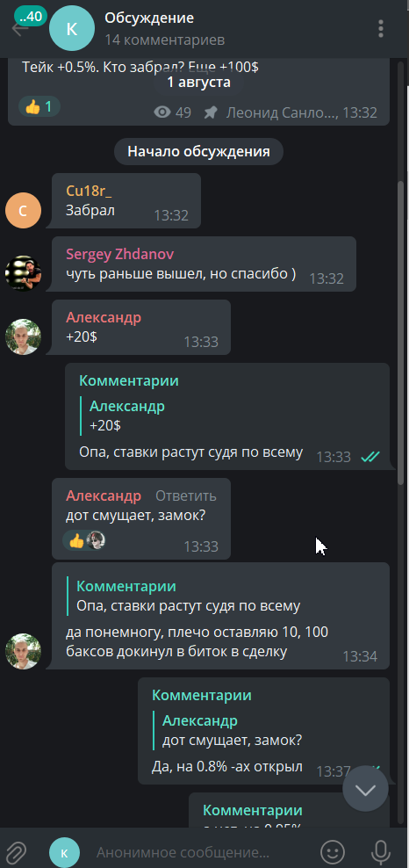Open the Обсуждение chat avatar in header
The width and height of the screenshot is (409, 868).
pos(72,29)
